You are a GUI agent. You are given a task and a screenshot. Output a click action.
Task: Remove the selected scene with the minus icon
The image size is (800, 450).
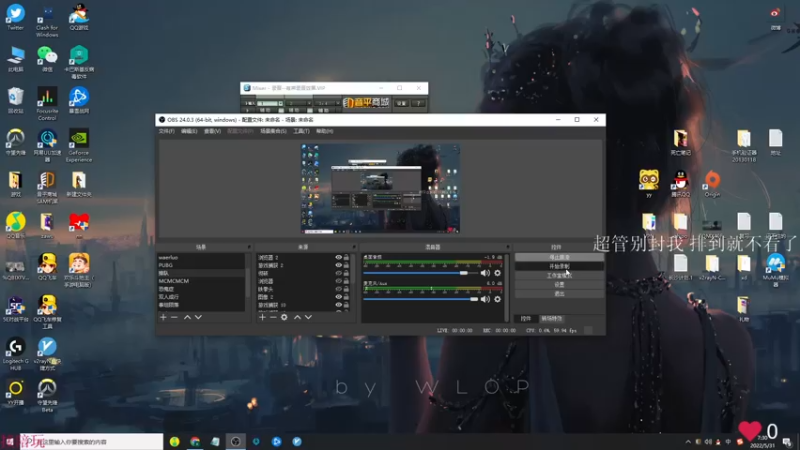[174, 317]
